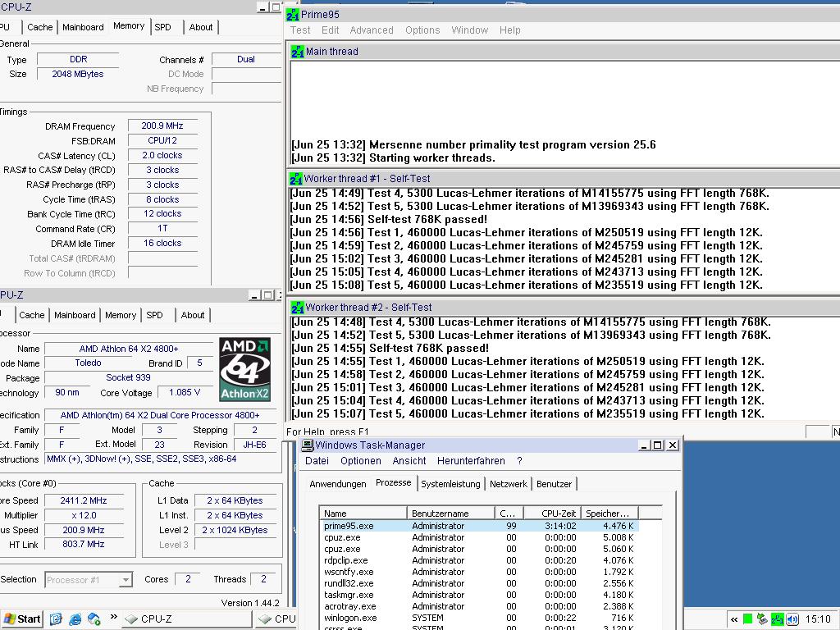Click the DRAM Frequency value 200.9 MHz

coord(162,126)
